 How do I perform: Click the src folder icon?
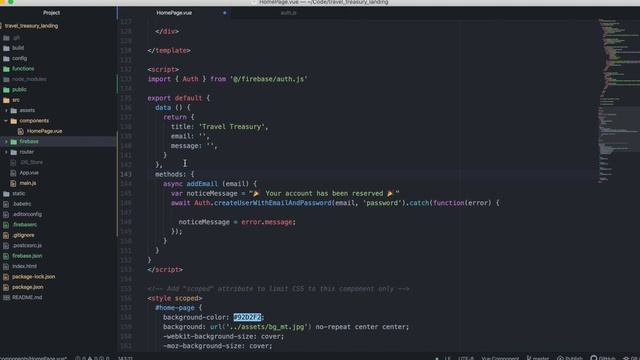6,100
